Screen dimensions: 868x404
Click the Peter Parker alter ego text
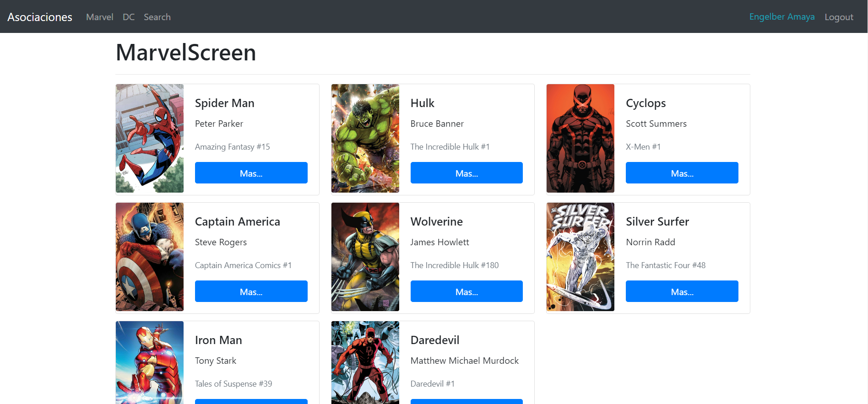[219, 124]
